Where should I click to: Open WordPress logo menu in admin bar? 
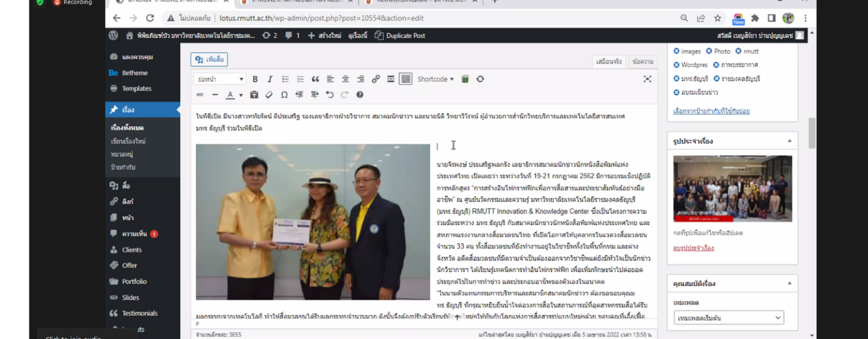pos(113,35)
